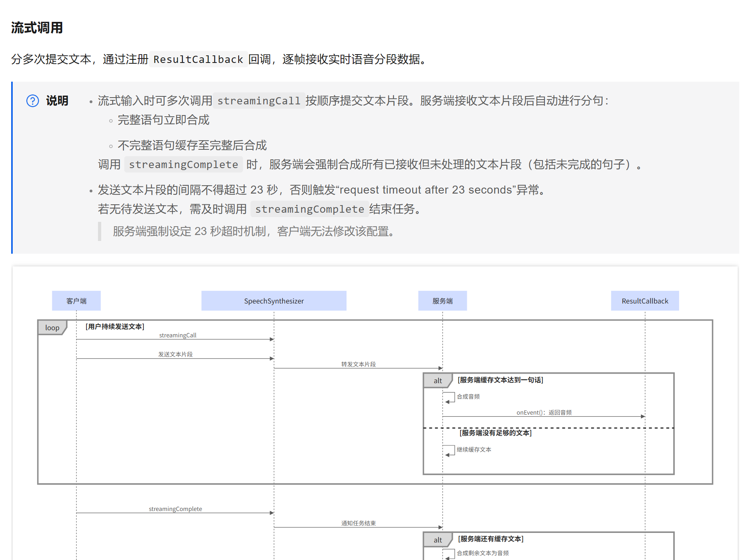Click the alt label beside 服务端还有缓存文本
The height and width of the screenshot is (560, 756).
pyautogui.click(x=438, y=540)
